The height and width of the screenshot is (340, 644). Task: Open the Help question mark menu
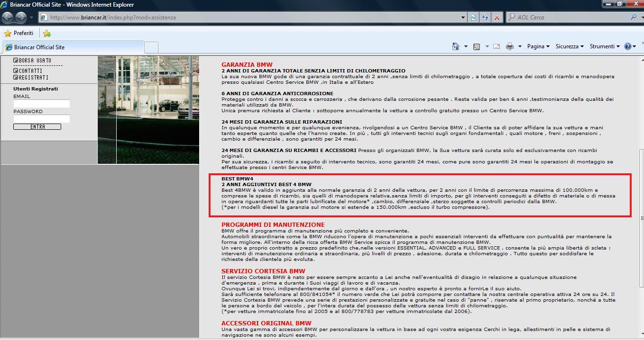pyautogui.click(x=630, y=46)
